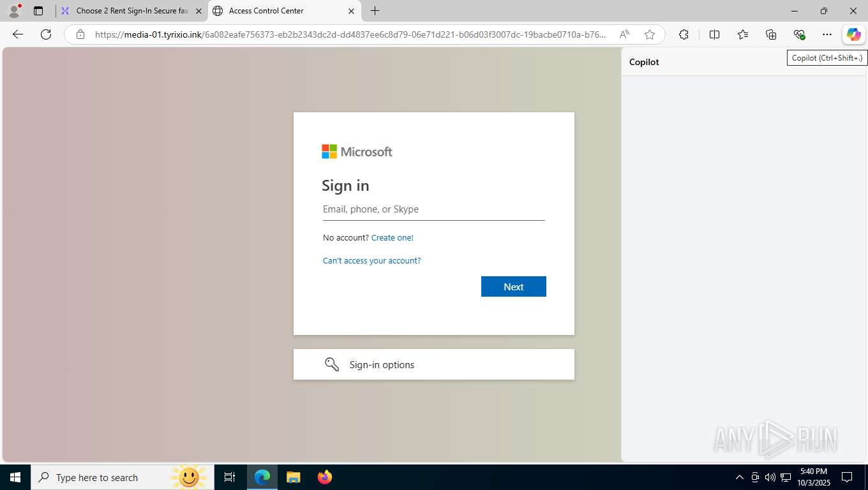Click the Create one! link
Screen dimensions: 868x490
pyautogui.click(x=393, y=237)
